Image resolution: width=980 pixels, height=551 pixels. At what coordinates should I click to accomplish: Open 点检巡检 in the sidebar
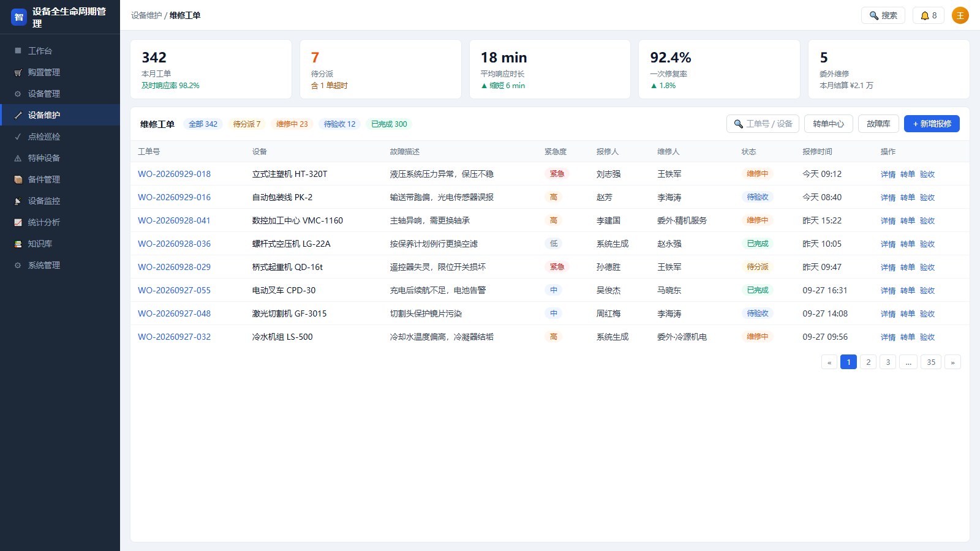60,137
